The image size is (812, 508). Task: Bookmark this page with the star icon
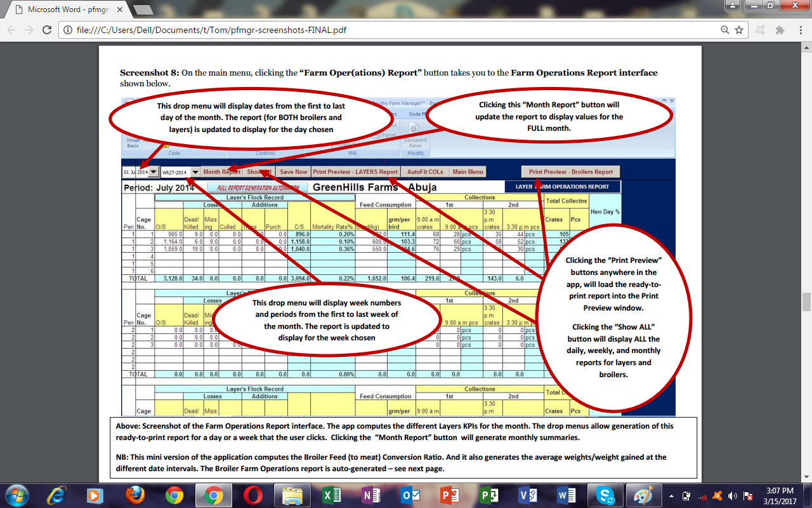739,30
